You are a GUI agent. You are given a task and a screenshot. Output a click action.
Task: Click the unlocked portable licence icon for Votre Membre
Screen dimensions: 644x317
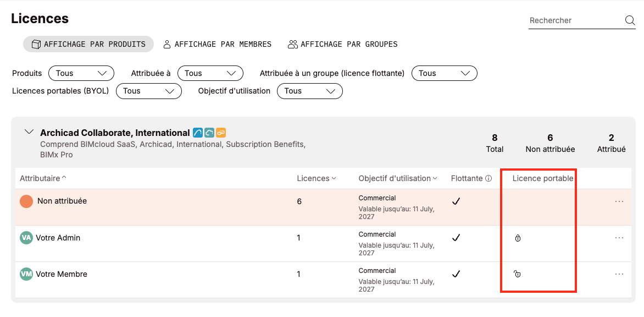(x=517, y=274)
